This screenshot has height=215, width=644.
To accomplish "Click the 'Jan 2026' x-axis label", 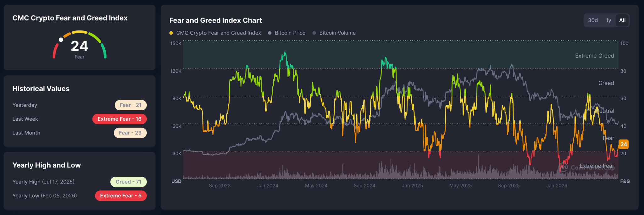I will 557,186.
